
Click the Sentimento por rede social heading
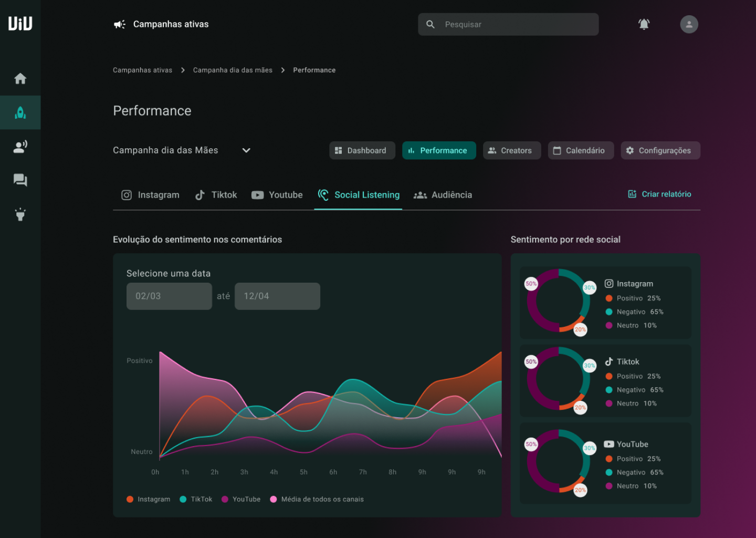[x=565, y=240]
